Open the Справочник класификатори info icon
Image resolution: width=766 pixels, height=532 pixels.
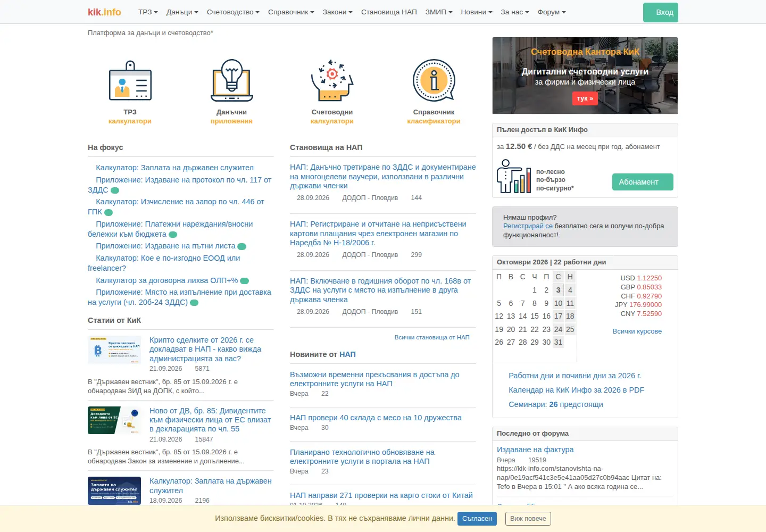click(434, 80)
